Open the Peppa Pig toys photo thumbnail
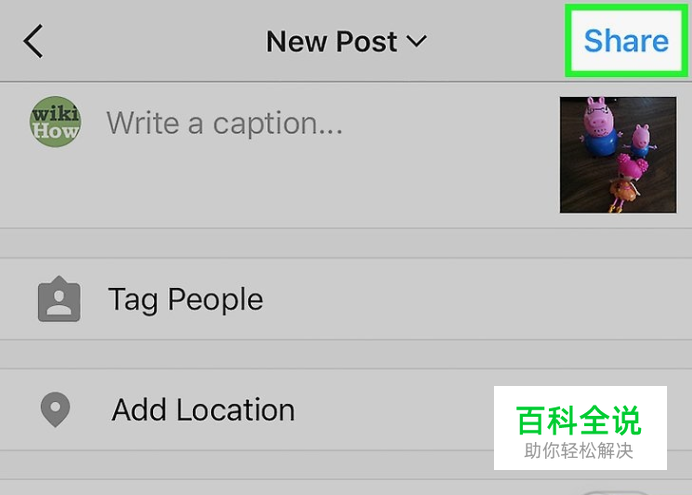The width and height of the screenshot is (692, 495). point(618,155)
